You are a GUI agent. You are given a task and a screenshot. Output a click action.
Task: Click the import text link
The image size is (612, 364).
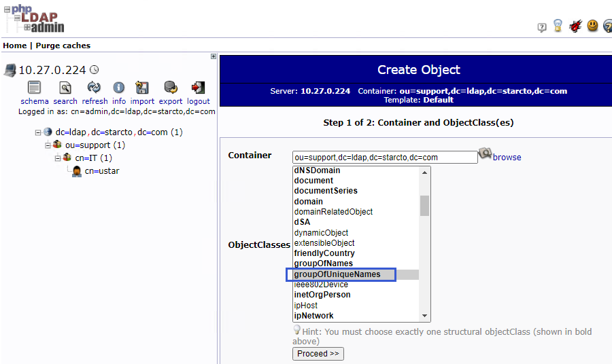tap(143, 101)
